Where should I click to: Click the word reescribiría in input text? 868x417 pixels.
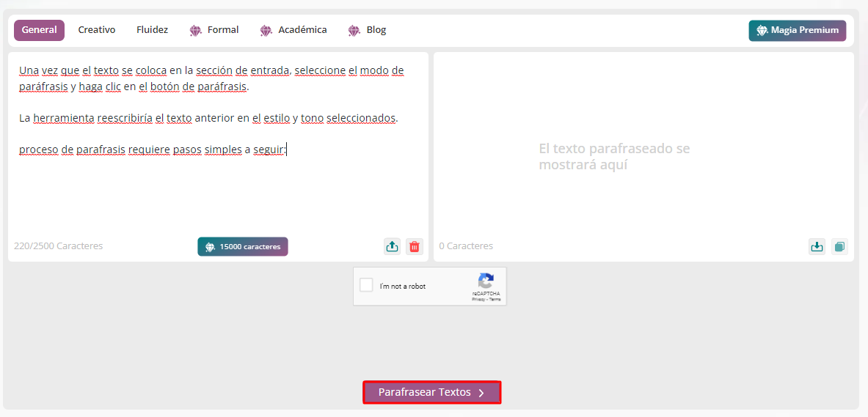[x=125, y=118]
